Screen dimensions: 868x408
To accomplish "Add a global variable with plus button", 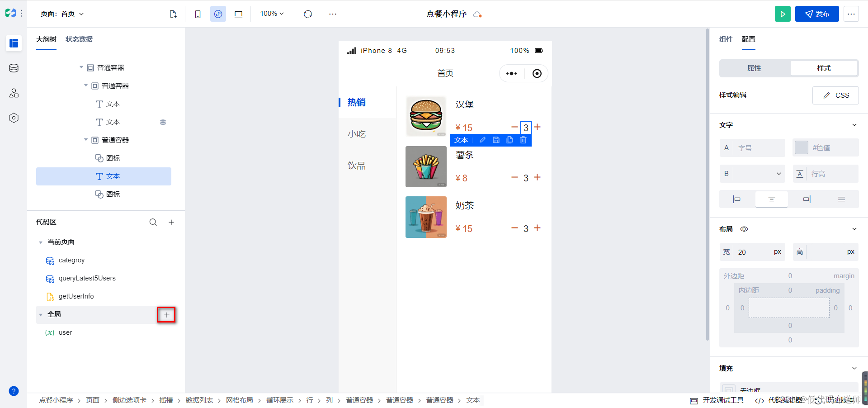I will (166, 315).
